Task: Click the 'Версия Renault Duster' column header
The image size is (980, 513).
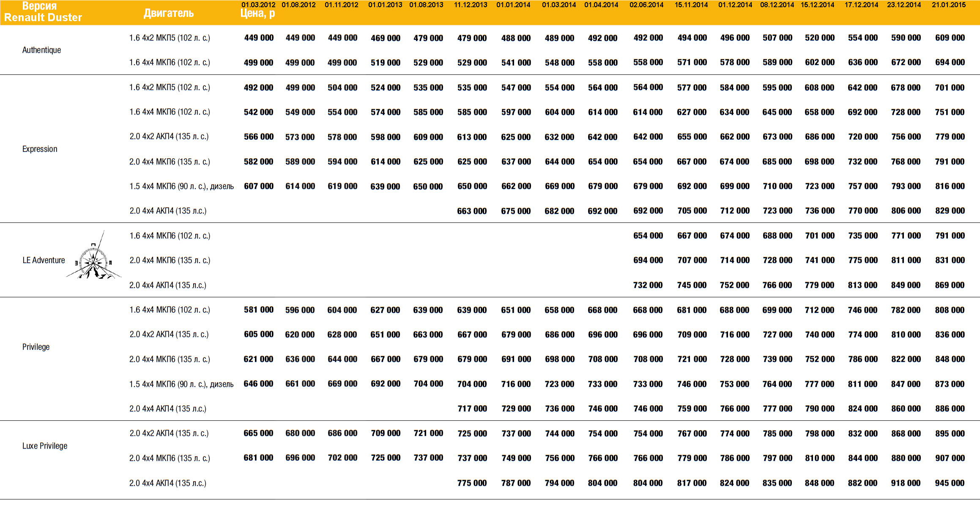Action: tap(43, 12)
